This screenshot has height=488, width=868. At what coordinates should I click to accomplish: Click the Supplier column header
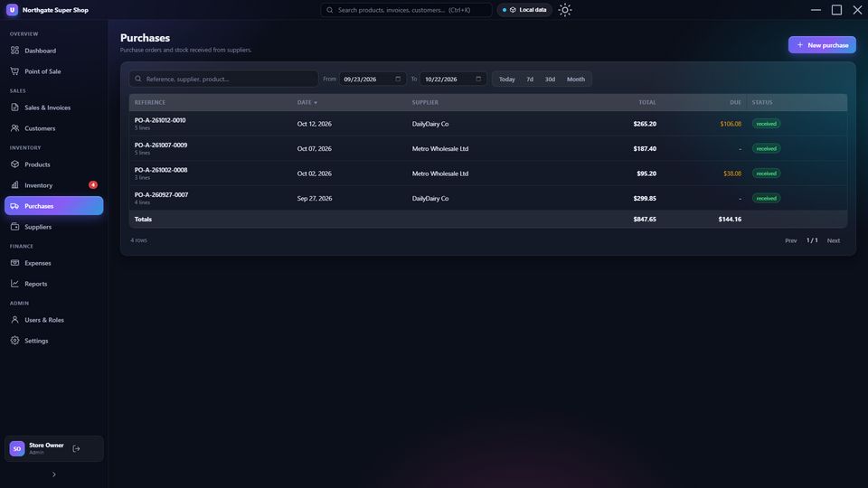[x=425, y=102]
